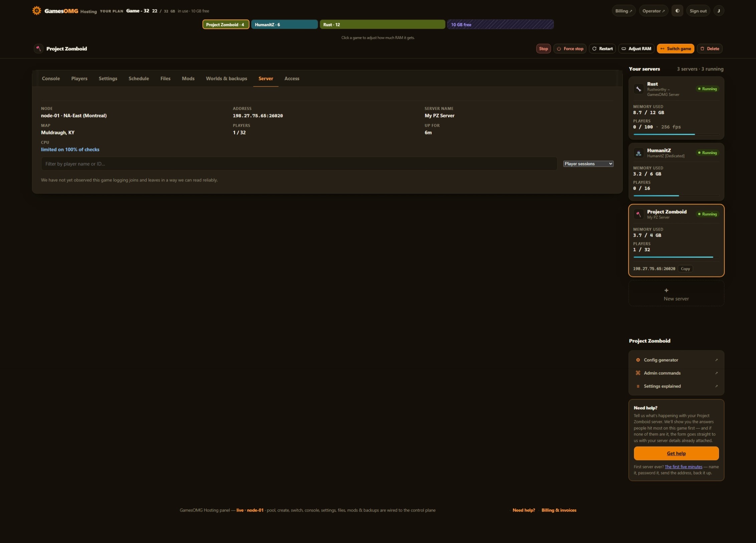
Task: Click Rust card memory usage bar
Action: pos(676,134)
